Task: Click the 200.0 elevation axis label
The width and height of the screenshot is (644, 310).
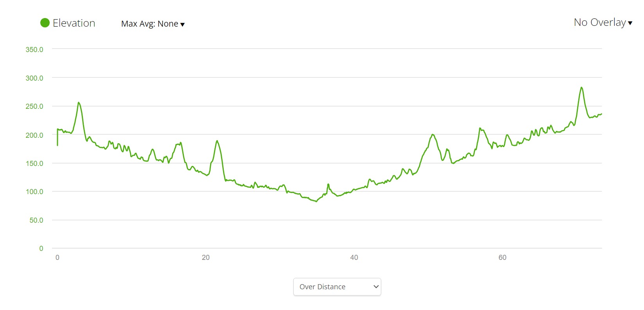Action: click(x=34, y=135)
